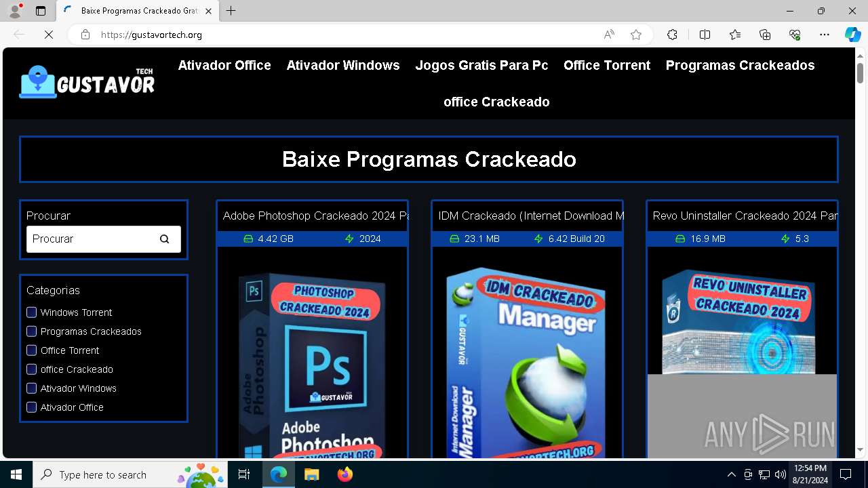Open Edge Settings and more menu
This screenshot has height=488, width=868.
coord(825,35)
